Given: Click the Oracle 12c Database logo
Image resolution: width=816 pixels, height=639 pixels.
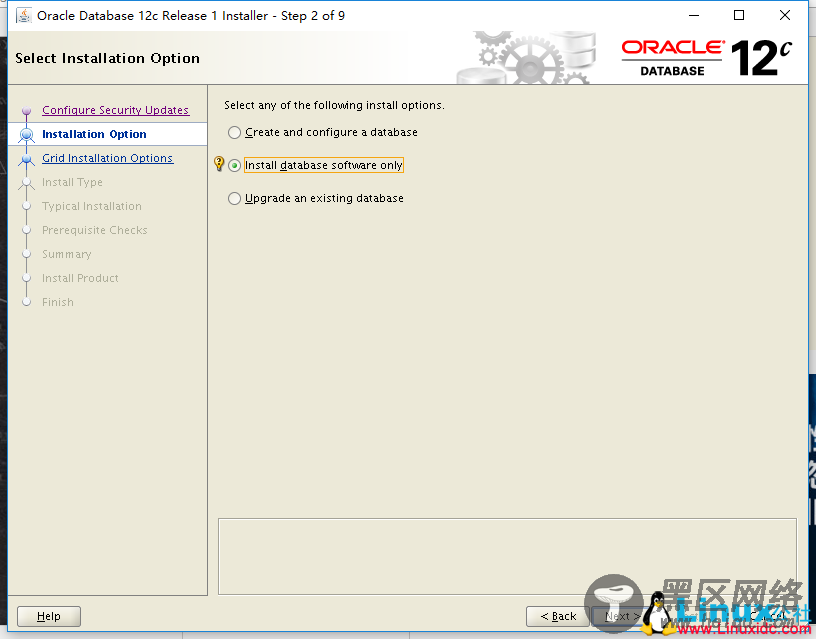Looking at the screenshot, I should (707, 58).
